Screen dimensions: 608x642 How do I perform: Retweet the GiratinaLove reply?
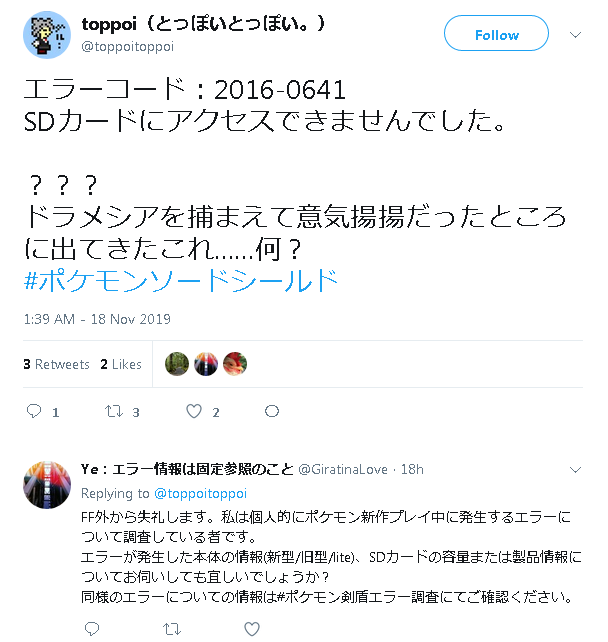coord(172,628)
